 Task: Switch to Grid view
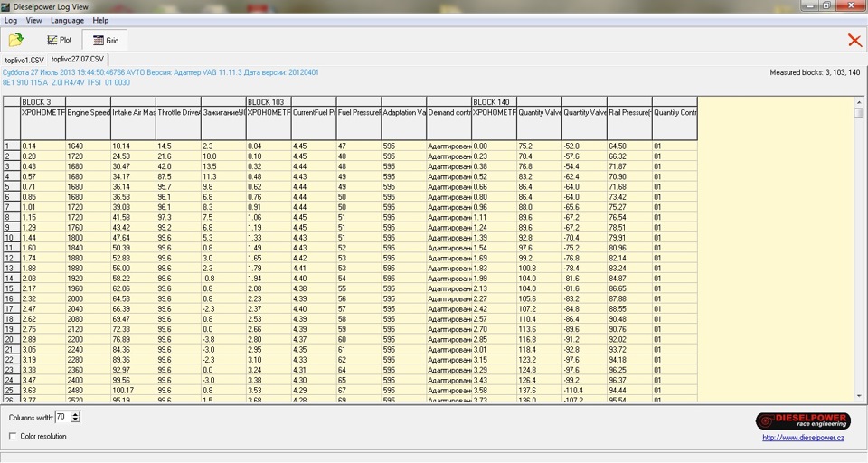pos(105,40)
